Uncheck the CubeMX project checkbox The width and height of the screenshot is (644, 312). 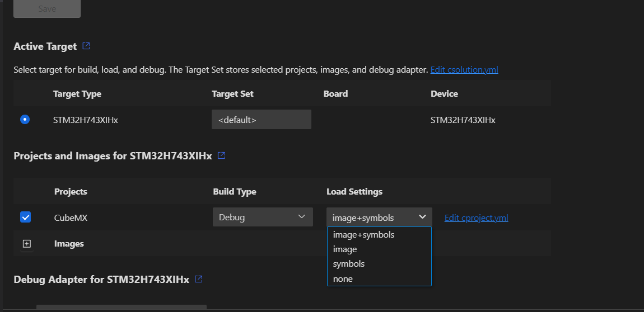[25, 217]
